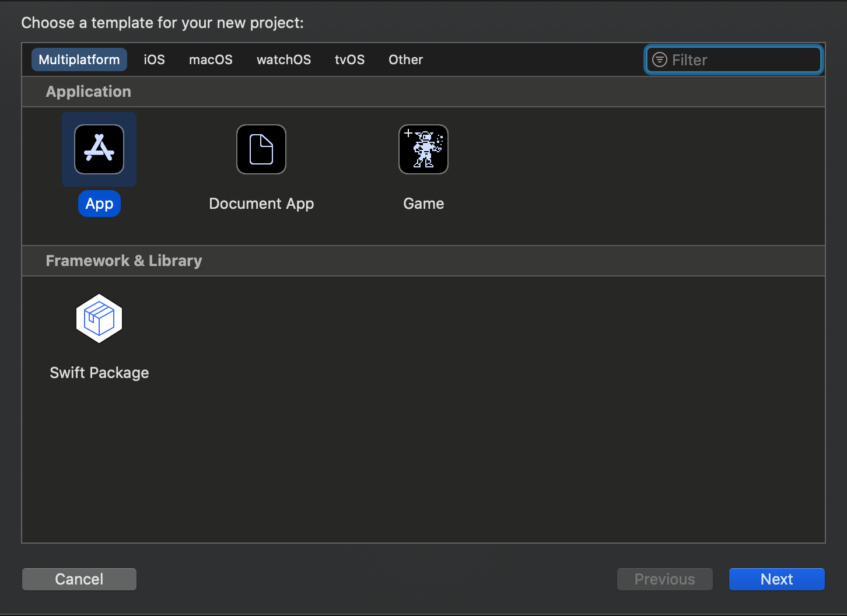Image resolution: width=847 pixels, height=616 pixels.
Task: Choose the Game template icon
Action: coord(423,149)
